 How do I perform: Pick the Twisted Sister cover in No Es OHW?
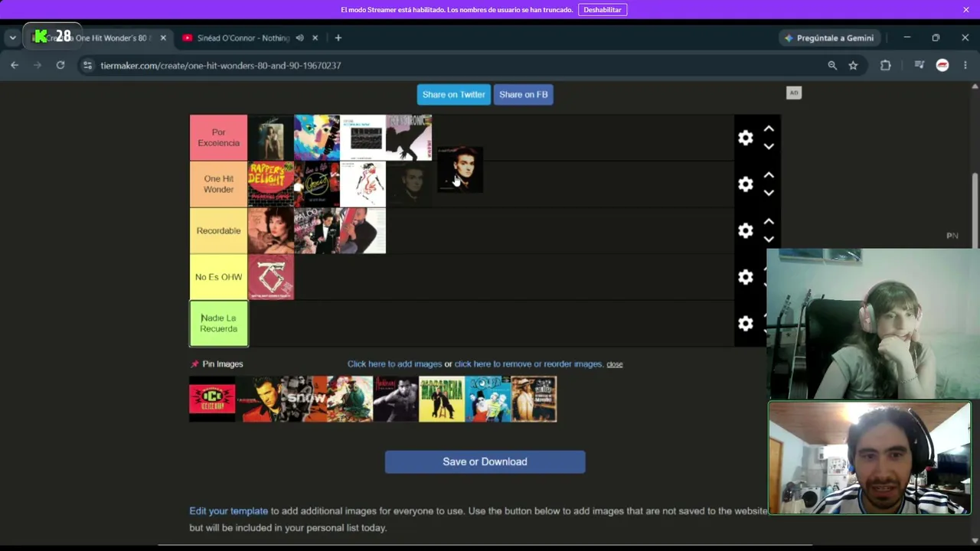[x=271, y=277]
